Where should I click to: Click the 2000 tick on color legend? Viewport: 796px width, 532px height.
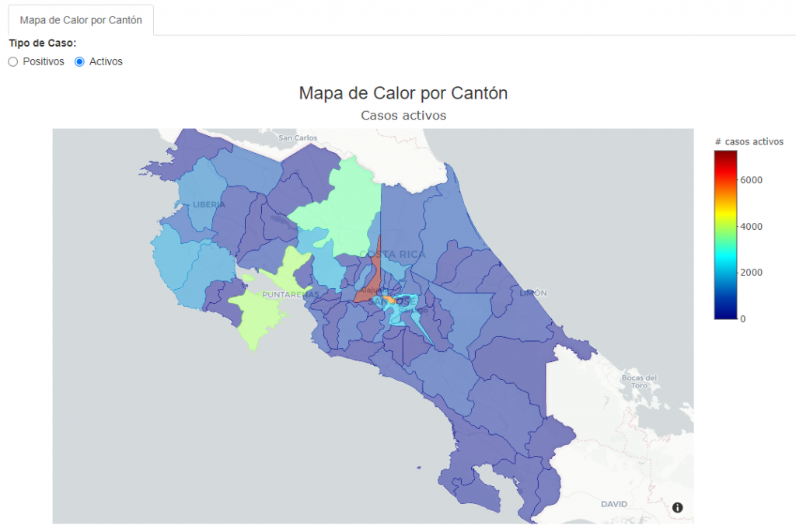point(751,273)
